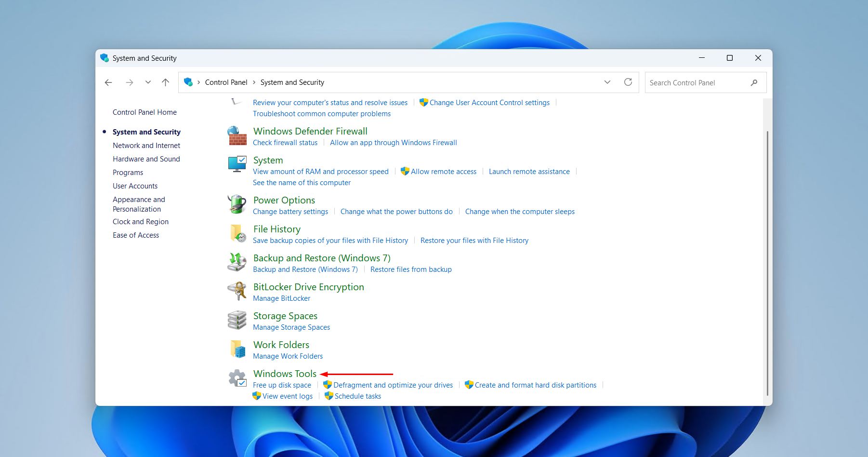Open the recent locations dropdown arrow

pos(148,82)
